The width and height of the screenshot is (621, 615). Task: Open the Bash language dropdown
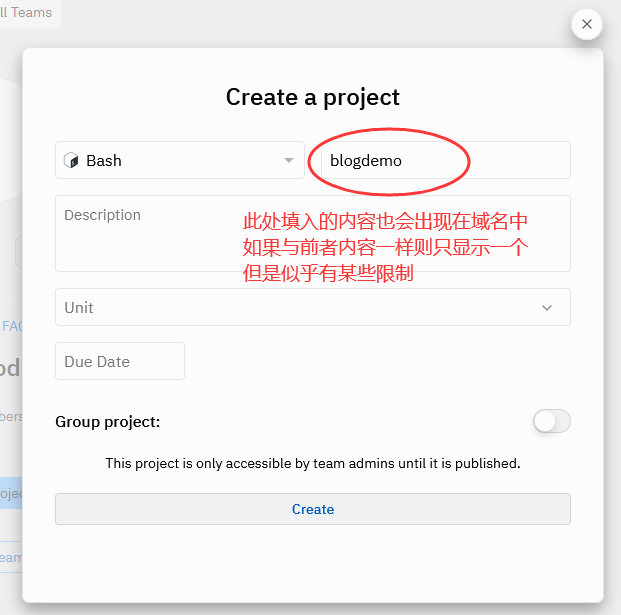coord(180,160)
